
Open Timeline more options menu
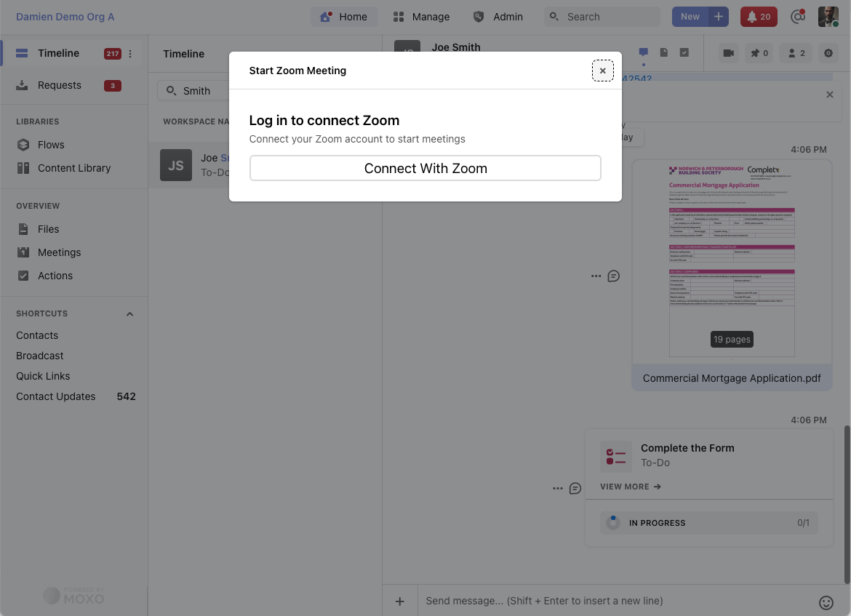[x=130, y=54]
